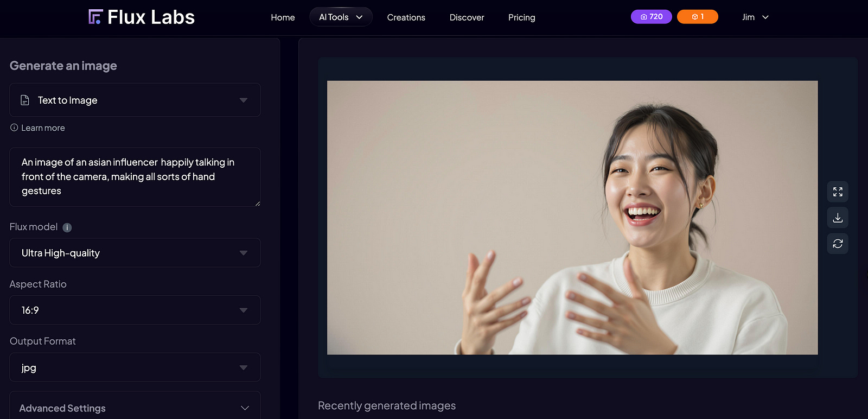Open the Ultra High-quality model dropdown
The image size is (868, 419).
click(135, 252)
